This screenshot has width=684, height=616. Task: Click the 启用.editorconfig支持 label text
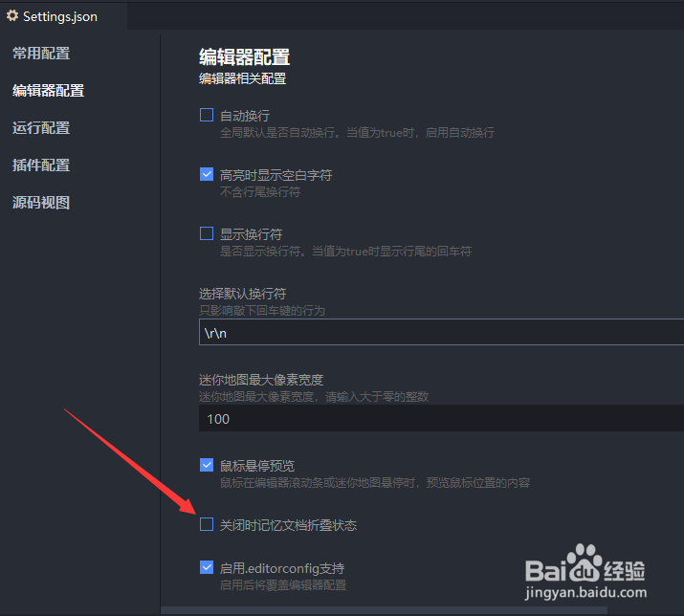click(282, 568)
